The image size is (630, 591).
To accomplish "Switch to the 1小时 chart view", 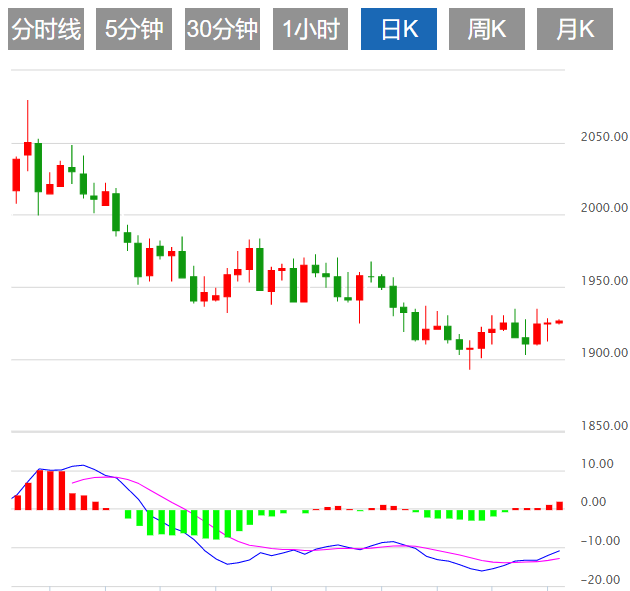I will (310, 30).
